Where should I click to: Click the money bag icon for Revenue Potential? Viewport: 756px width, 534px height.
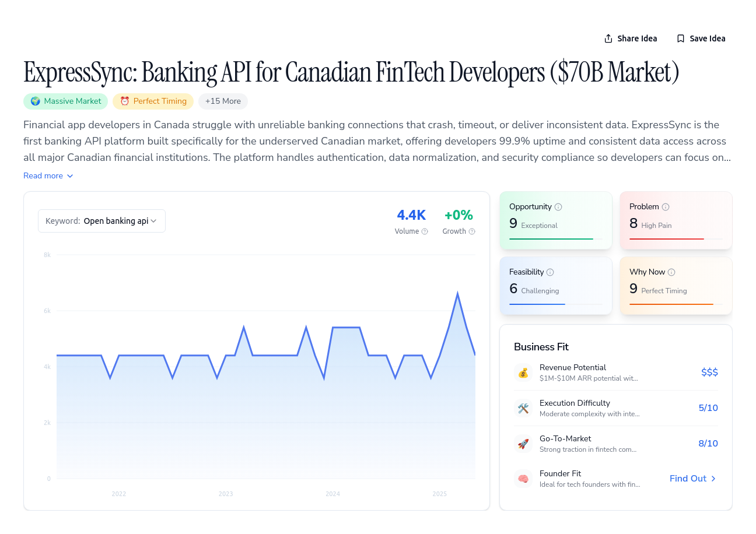tap(523, 373)
